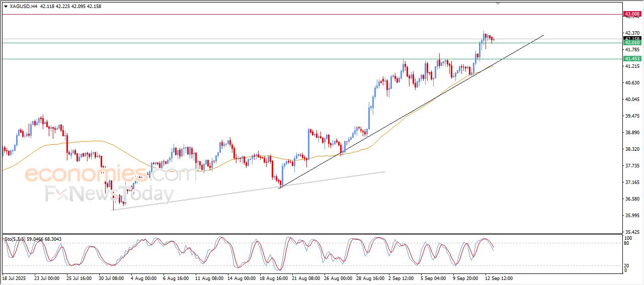This screenshot has width=644, height=285.
Task: Click the 2 Sep 12:00 date label
Action: point(402,277)
